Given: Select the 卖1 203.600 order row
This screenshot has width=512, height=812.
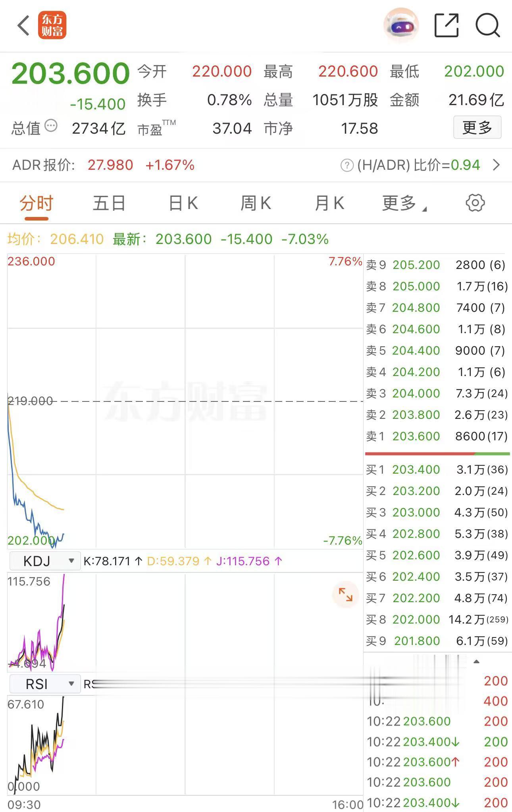Looking at the screenshot, I should (437, 436).
